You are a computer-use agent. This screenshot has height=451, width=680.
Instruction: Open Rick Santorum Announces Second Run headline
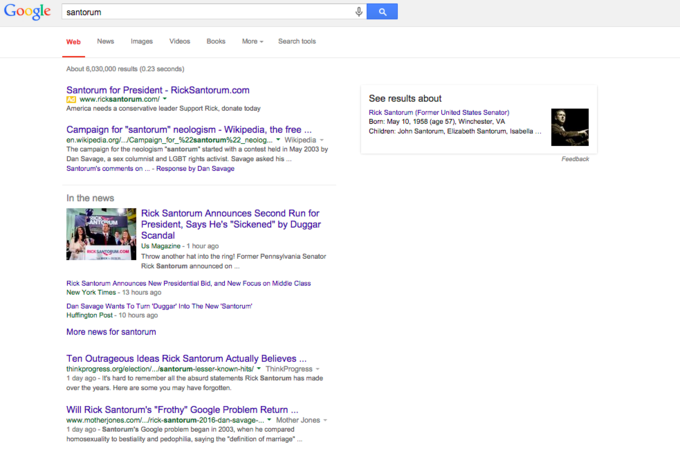pos(231,224)
